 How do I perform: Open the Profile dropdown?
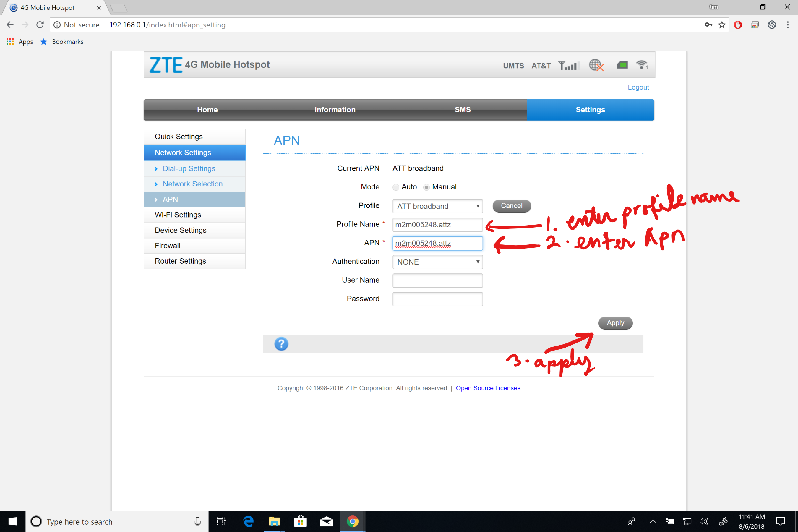pyautogui.click(x=438, y=206)
